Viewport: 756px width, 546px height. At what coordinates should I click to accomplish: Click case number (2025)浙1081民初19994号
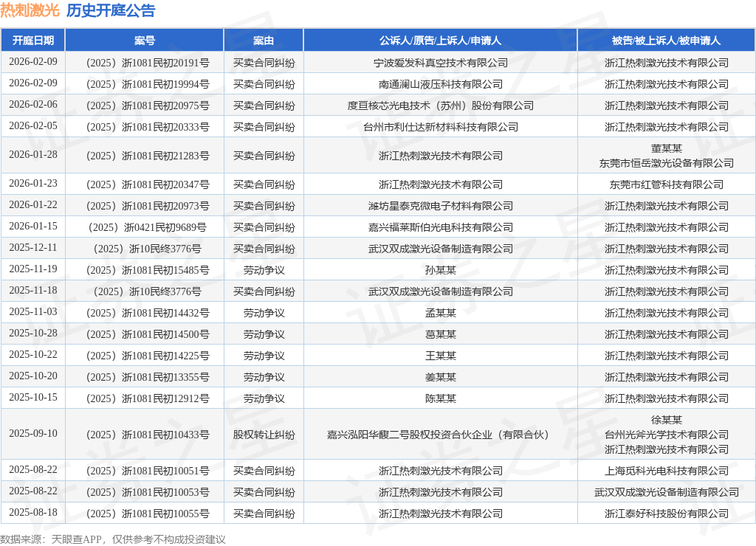coord(148,84)
